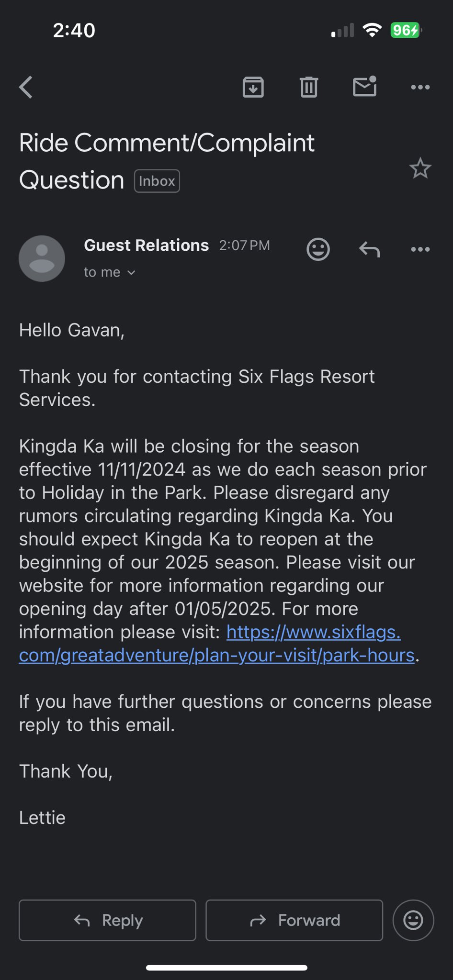The image size is (453, 980).
Task: Expand the "to me" recipient details
Action: coord(110,272)
